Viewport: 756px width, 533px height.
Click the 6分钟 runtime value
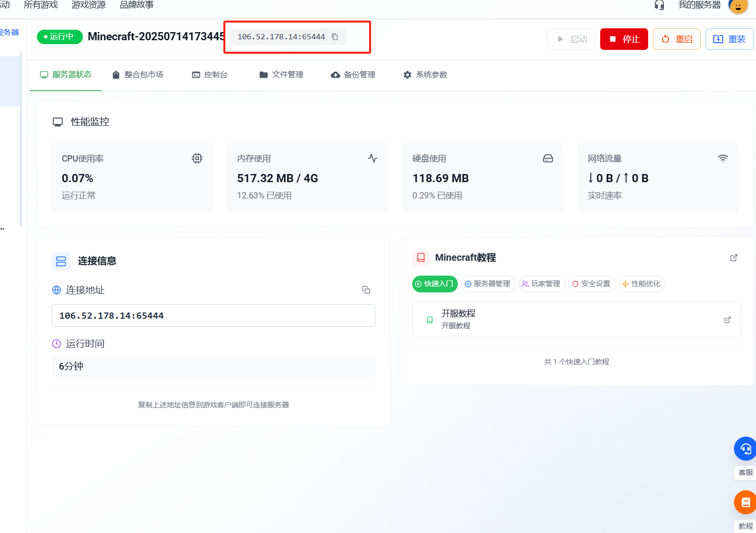tap(71, 366)
